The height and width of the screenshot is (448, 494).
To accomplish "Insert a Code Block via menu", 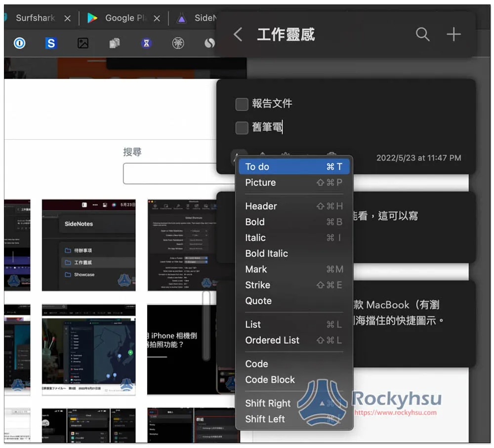I will tap(293, 380).
